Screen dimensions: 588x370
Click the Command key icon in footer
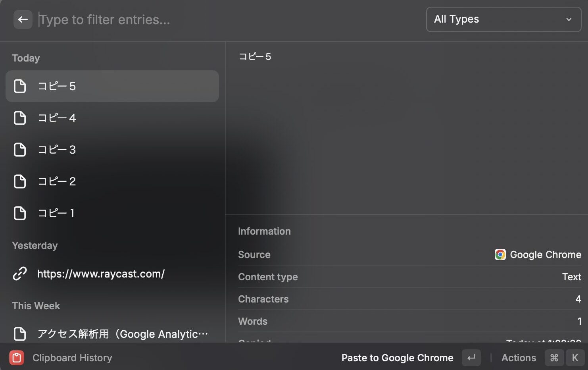[x=554, y=358]
